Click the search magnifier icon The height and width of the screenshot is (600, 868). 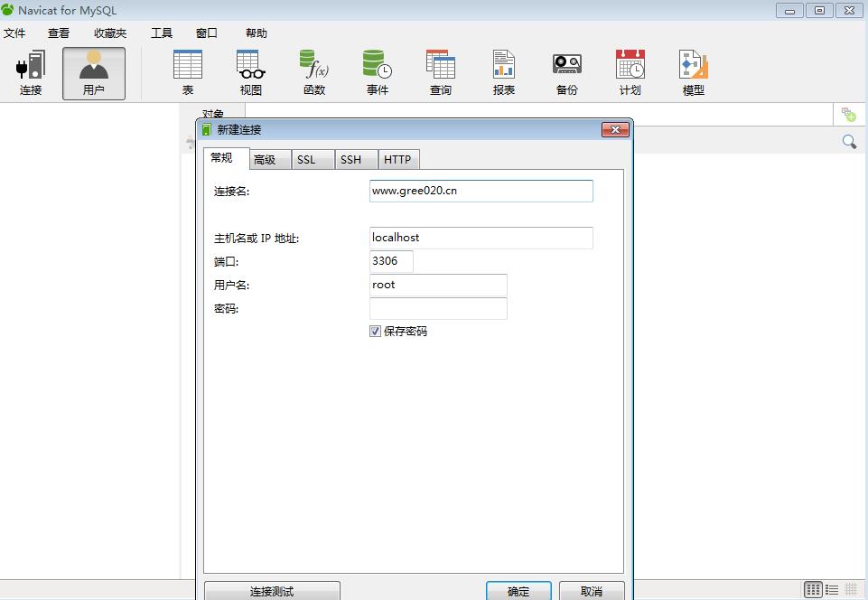(x=849, y=142)
